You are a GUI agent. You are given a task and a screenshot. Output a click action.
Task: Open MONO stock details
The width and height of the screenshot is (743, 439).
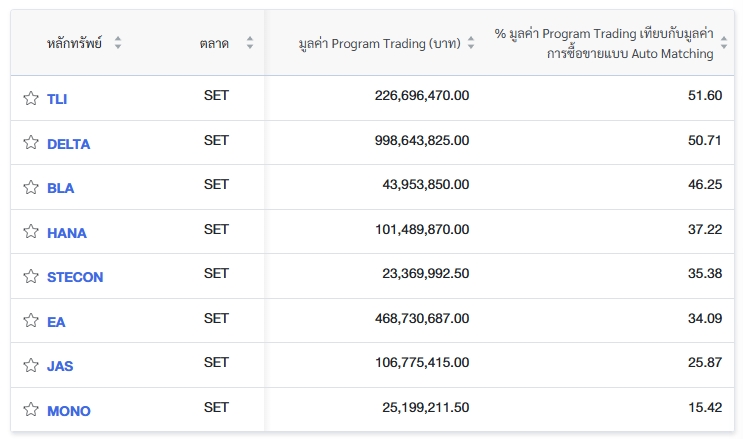69,411
